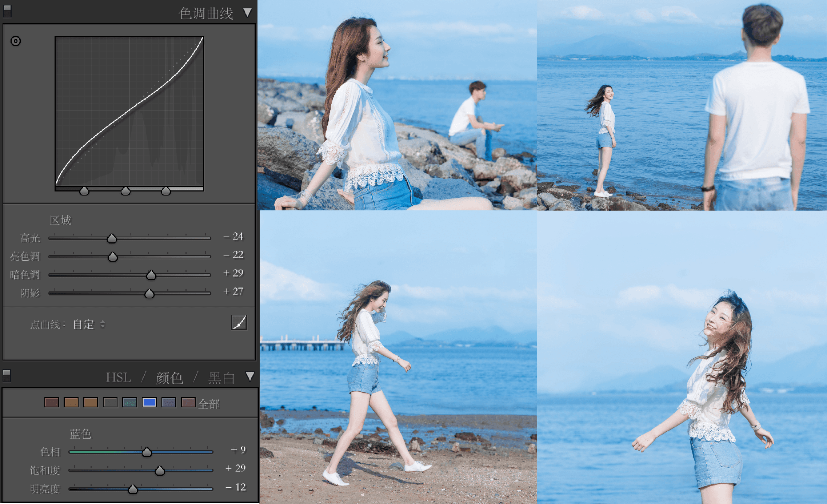Select the magenta color swatch

click(188, 402)
